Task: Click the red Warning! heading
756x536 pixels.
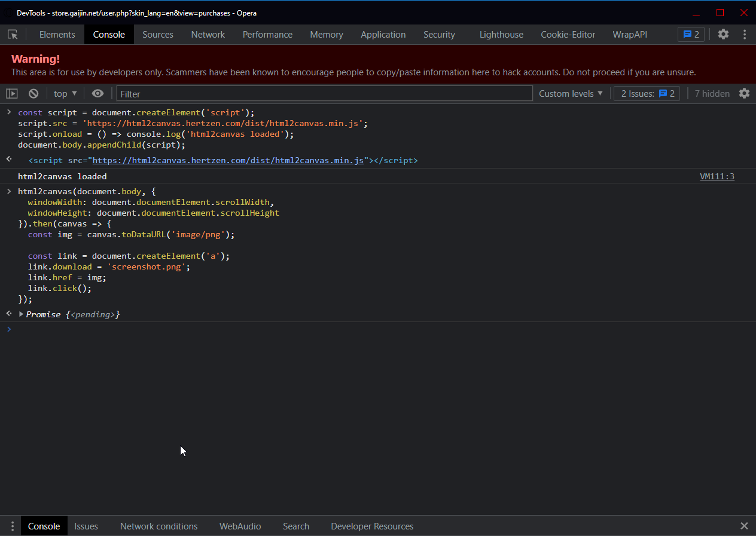Action: coord(35,59)
